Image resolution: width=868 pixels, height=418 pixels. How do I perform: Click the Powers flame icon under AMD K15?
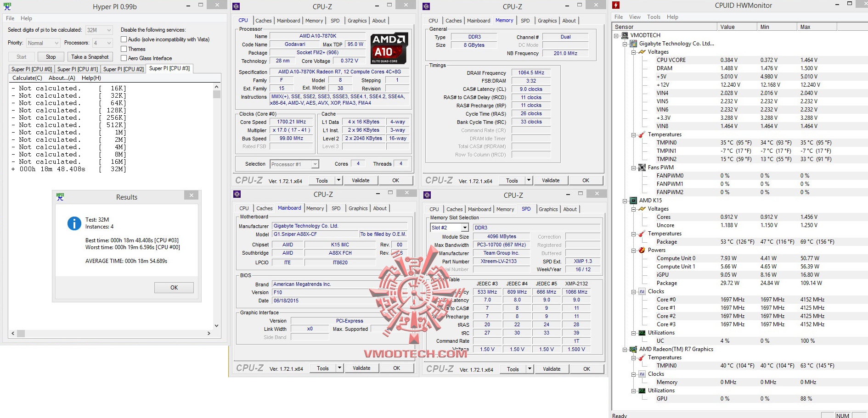[x=642, y=250]
